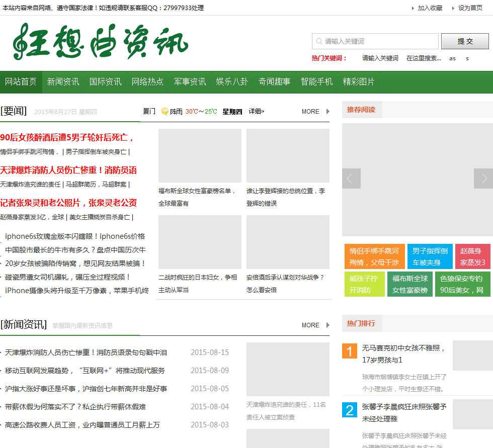This screenshot has width=493, height=448.
Task: Open 新闻资讯 navigation item
Action: 63,81
